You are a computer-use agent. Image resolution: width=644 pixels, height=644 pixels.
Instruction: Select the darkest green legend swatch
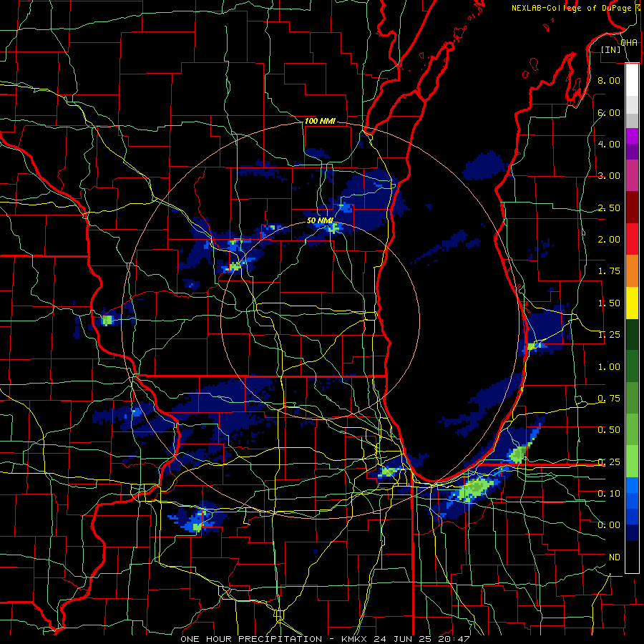click(632, 334)
